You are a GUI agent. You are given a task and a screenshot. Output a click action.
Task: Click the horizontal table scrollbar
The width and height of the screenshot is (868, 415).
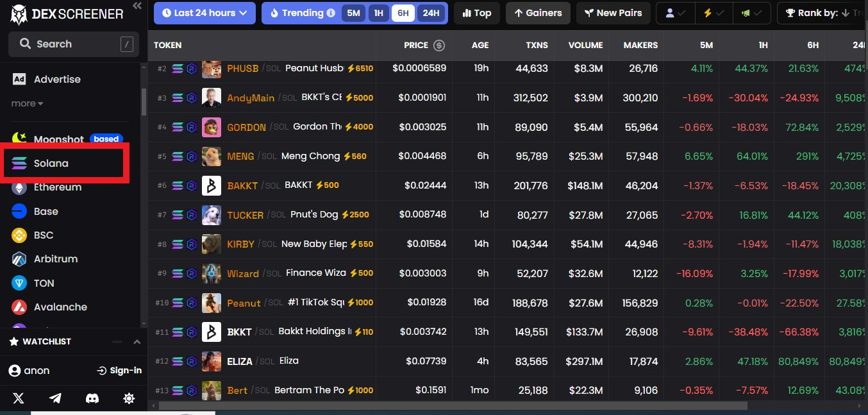(453, 405)
